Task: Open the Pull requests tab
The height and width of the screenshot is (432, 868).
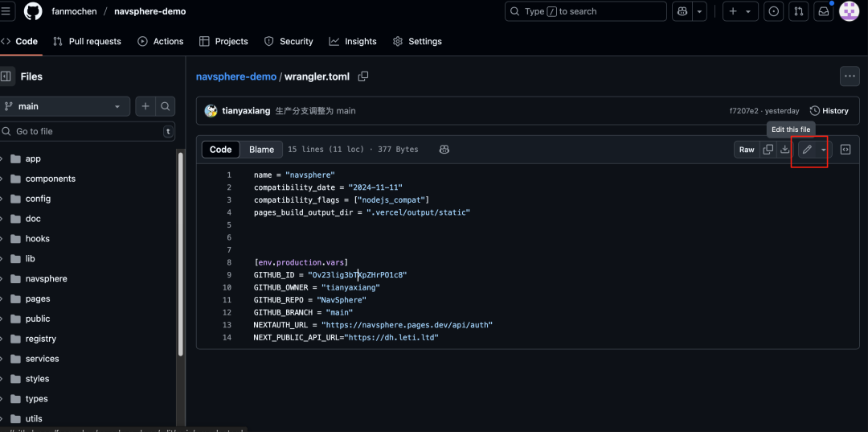Action: click(87, 41)
